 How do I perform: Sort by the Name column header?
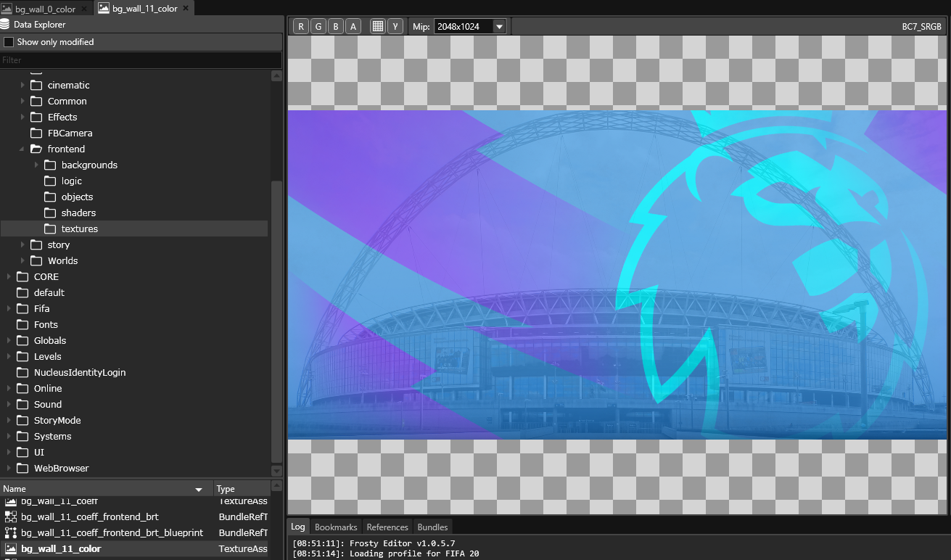[107, 489]
